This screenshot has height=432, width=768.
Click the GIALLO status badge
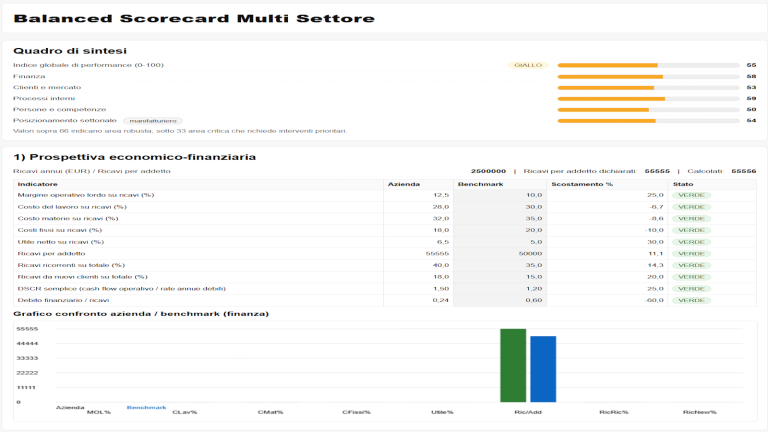pos(528,65)
